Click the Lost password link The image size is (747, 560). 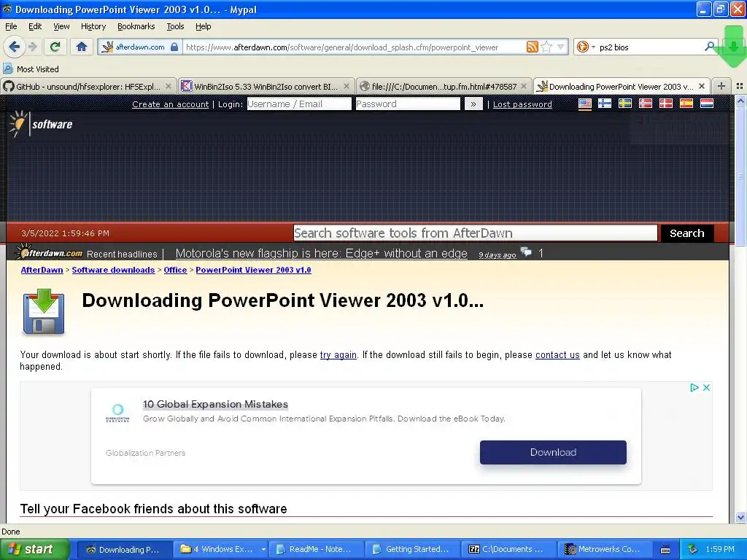click(522, 104)
